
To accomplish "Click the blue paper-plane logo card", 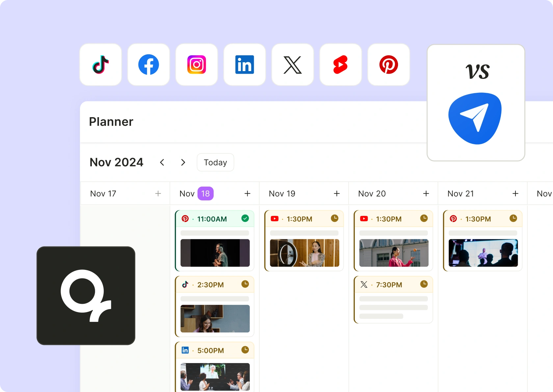I will [476, 103].
